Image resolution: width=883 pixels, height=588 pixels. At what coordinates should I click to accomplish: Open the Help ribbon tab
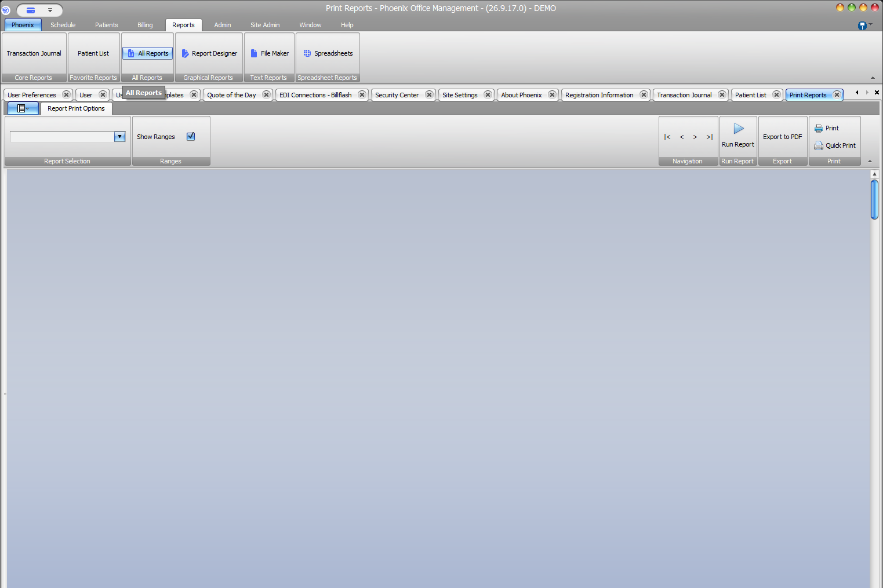tap(347, 25)
